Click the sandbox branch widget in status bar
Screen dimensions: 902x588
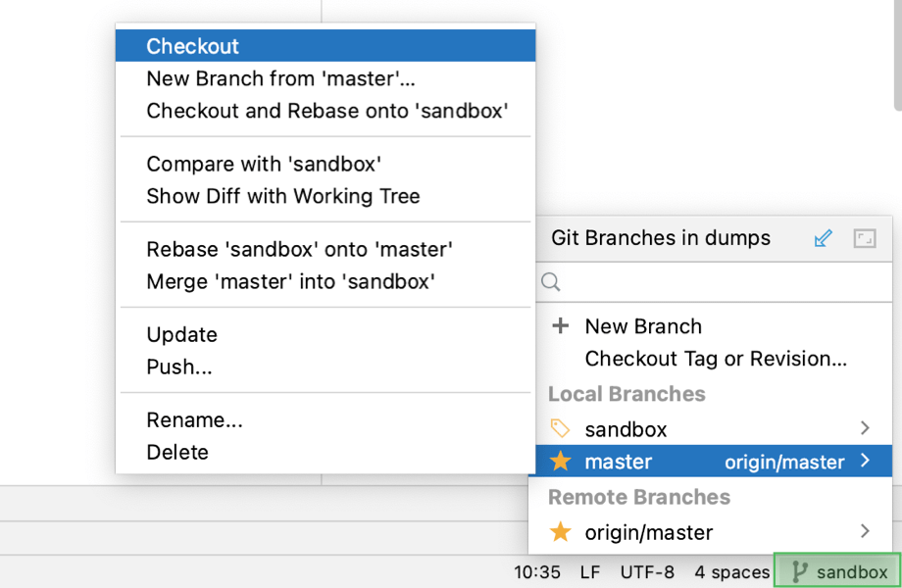837,571
